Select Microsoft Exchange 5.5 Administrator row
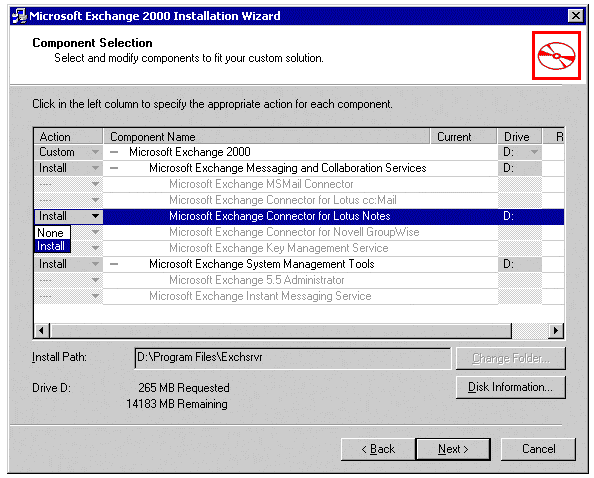Viewport: 594px width, 478px height. click(256, 280)
